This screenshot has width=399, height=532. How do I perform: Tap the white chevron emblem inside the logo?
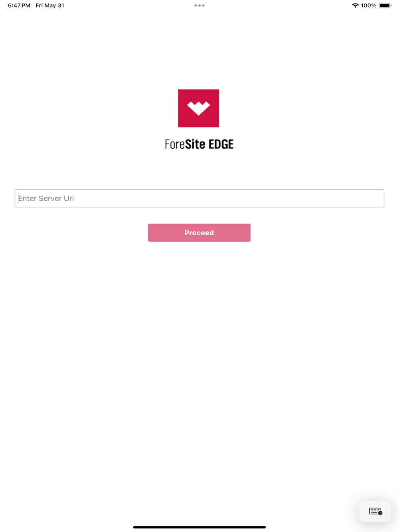click(198, 108)
